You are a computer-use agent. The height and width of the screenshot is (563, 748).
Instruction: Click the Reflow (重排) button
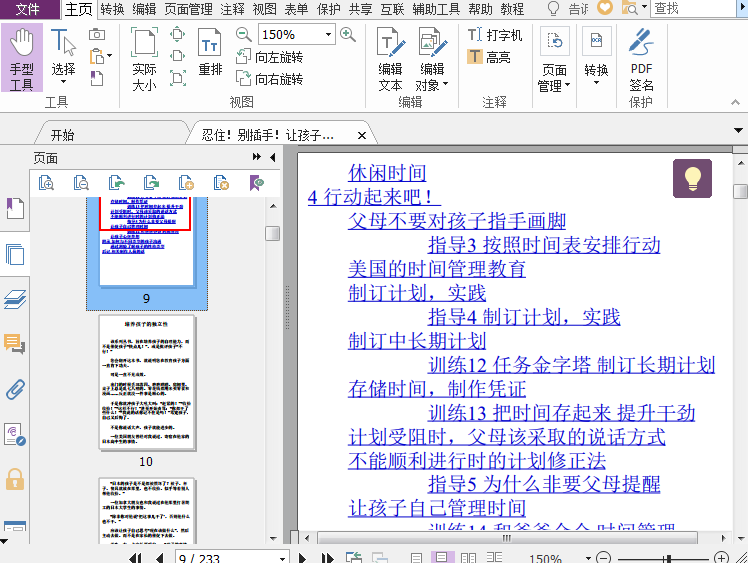210,52
